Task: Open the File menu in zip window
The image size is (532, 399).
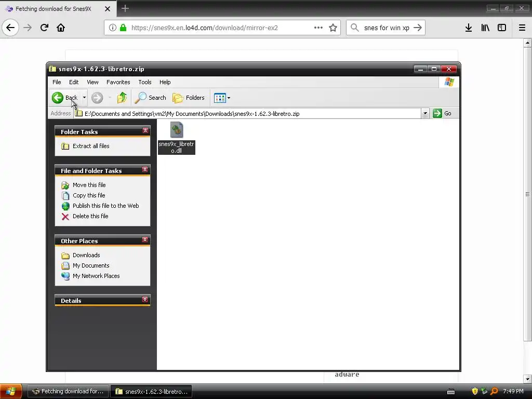Action: coord(57,82)
